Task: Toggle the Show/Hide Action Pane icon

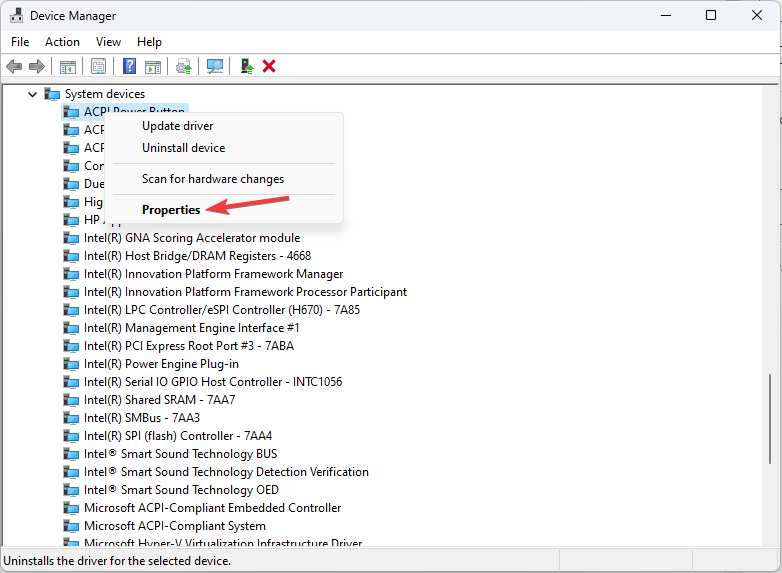Action: tap(153, 66)
